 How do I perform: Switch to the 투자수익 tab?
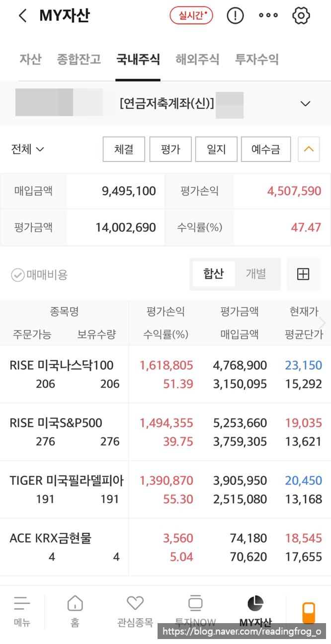click(x=257, y=60)
